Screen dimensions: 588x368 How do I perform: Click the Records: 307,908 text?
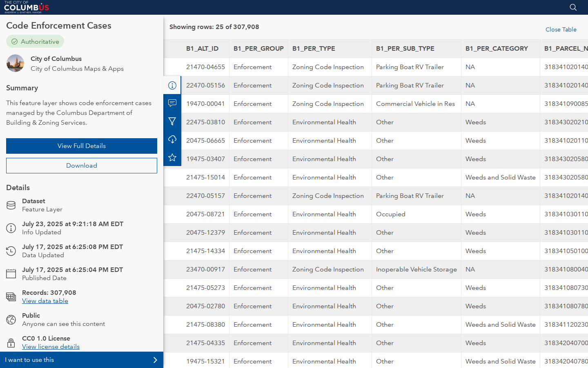coord(49,293)
